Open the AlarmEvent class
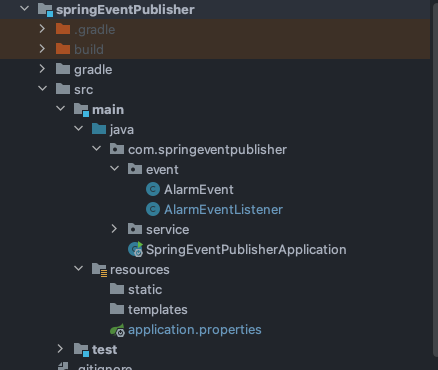This screenshot has height=370, width=438. tap(199, 190)
